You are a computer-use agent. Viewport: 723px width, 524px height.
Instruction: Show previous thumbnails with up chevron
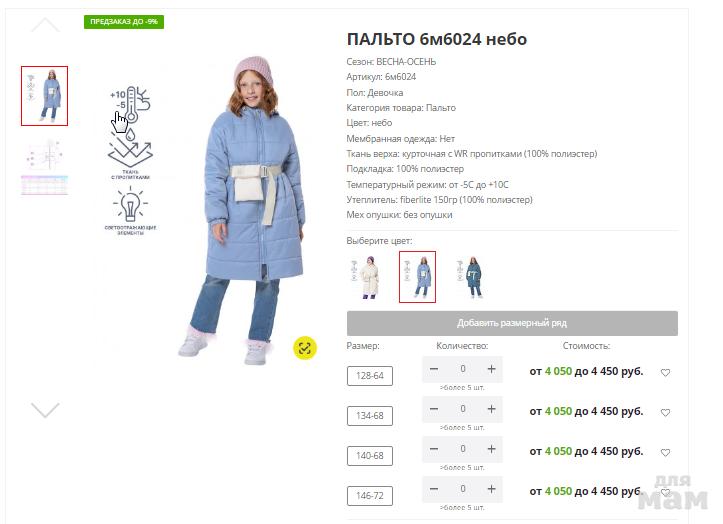[x=45, y=25]
